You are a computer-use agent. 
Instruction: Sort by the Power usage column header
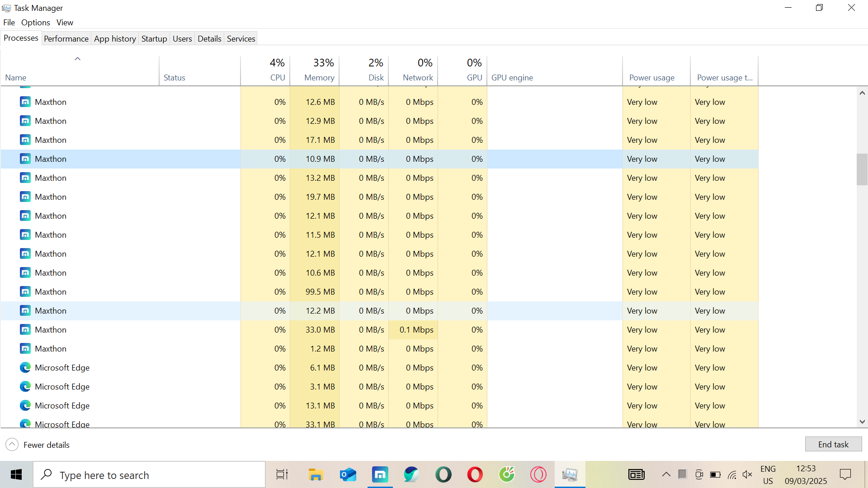[x=656, y=70]
